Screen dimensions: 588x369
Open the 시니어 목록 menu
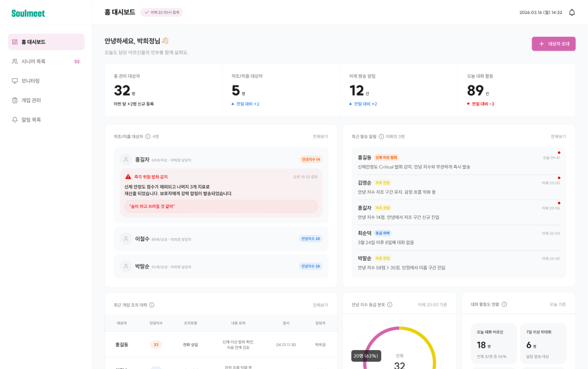pyautogui.click(x=46, y=62)
